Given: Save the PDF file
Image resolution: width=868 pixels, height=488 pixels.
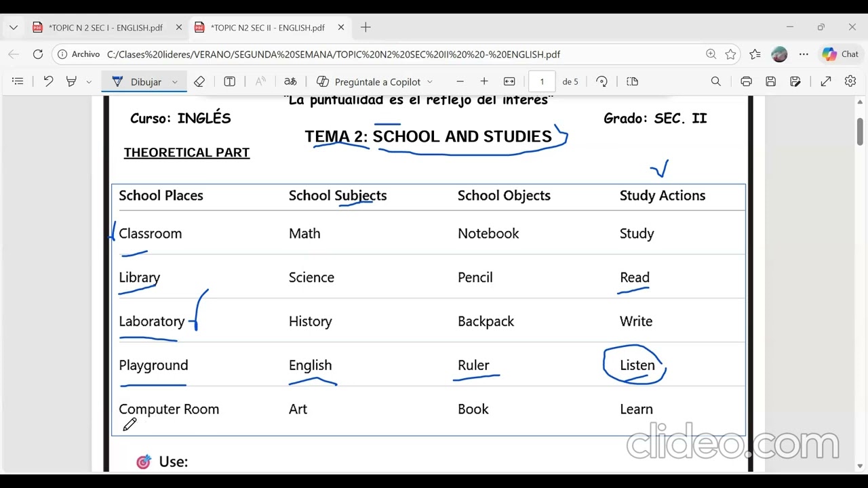Looking at the screenshot, I should tap(771, 81).
